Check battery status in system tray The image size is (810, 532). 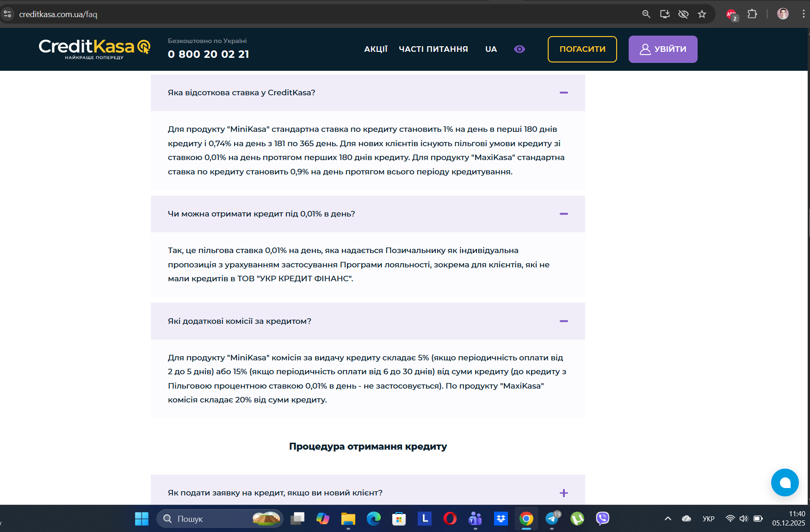(x=758, y=519)
